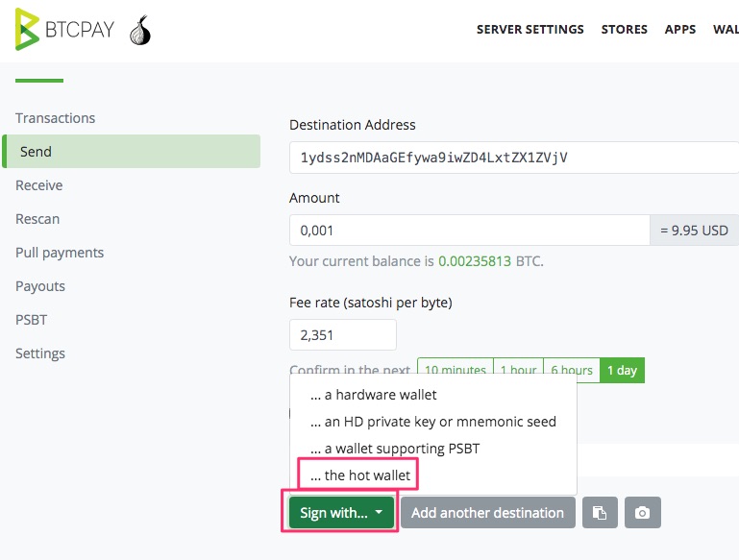Screen dimensions: 739x560
Task: Open the Rescan sidebar item
Action: coord(37,219)
